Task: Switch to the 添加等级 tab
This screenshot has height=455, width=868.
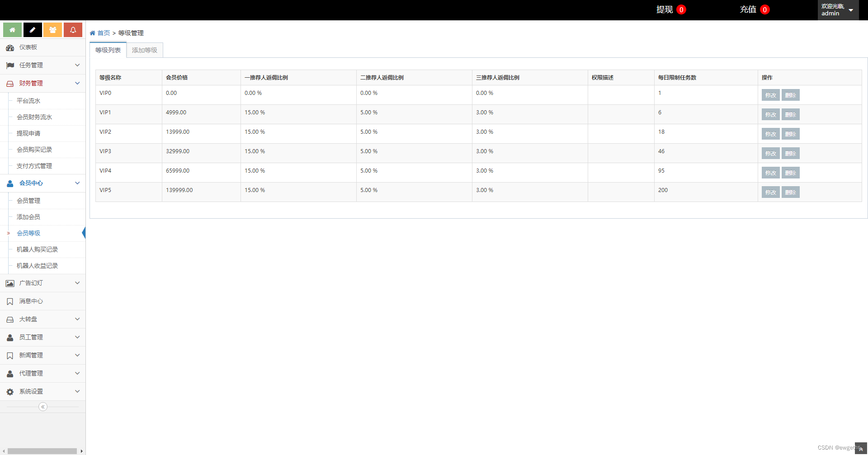Action: click(x=145, y=50)
